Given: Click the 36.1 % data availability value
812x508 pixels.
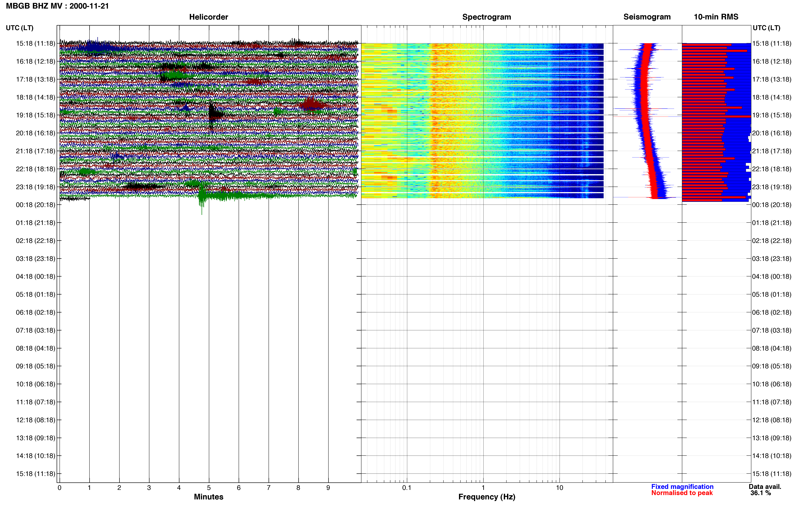Looking at the screenshot, I should coord(761,493).
